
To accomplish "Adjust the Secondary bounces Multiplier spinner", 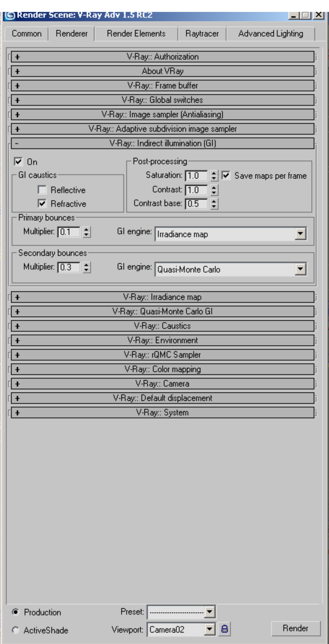I will coord(86,267).
